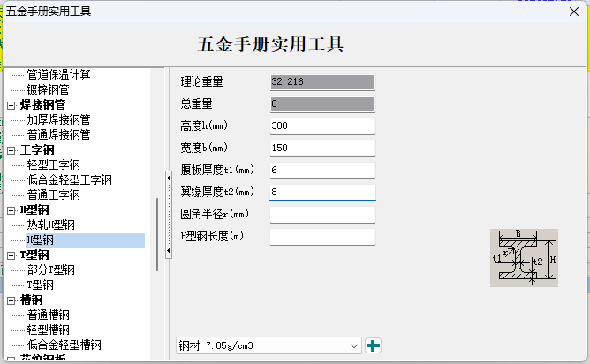Click the 总重量 label

pos(196,103)
